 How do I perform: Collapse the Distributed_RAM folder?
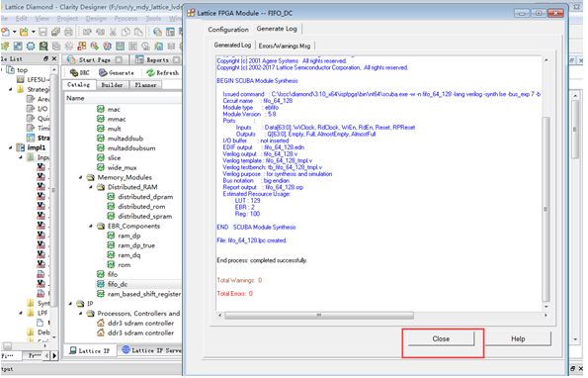[91, 187]
